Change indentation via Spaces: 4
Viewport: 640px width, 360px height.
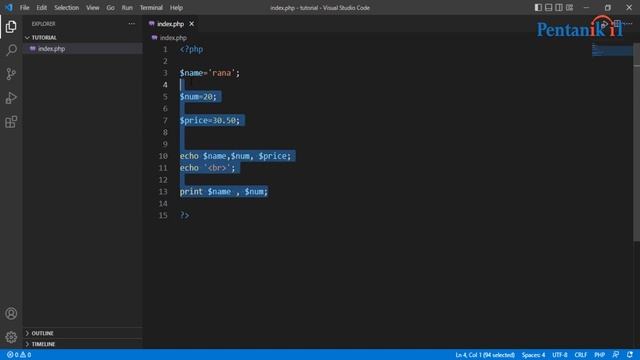533,355
